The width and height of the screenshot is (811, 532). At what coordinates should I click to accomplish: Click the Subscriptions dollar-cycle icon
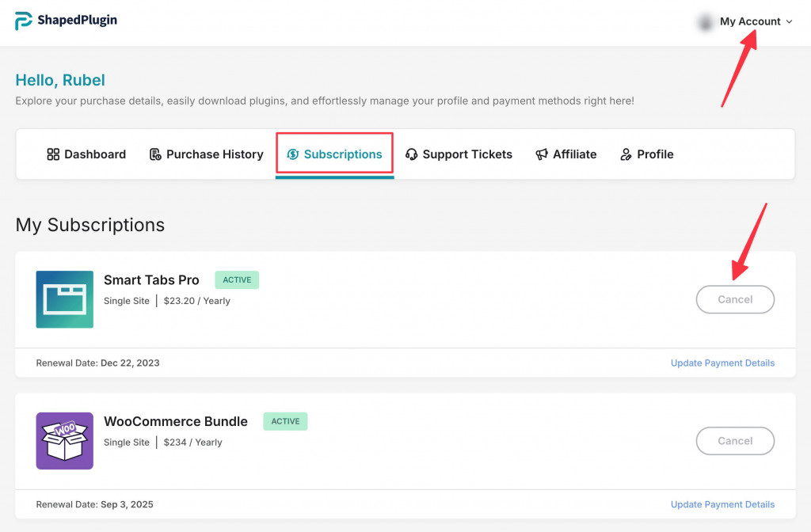point(293,154)
